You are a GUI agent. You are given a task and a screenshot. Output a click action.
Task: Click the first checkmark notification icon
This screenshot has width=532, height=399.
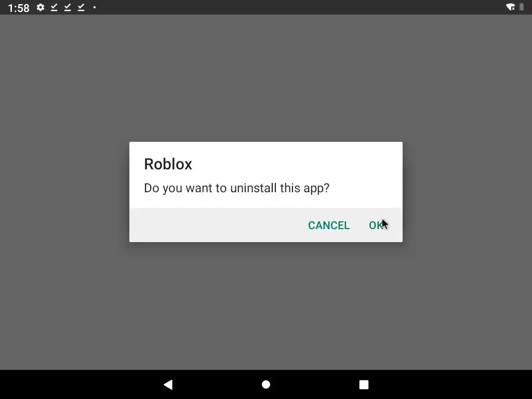[54, 7]
